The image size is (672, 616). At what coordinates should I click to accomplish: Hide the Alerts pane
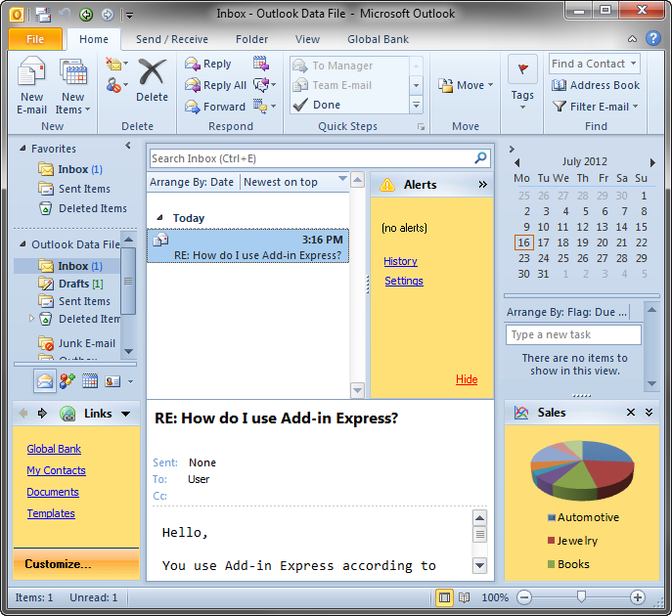click(467, 379)
